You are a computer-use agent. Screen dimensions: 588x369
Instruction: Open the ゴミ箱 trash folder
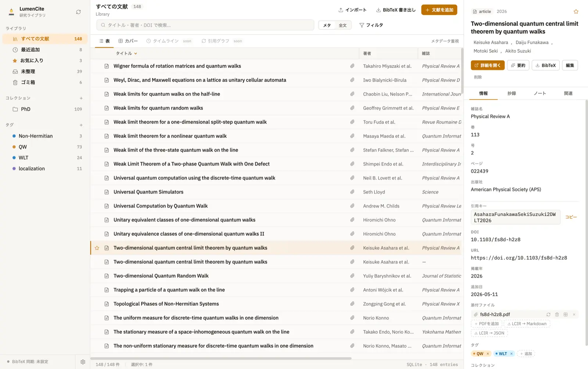(45, 82)
